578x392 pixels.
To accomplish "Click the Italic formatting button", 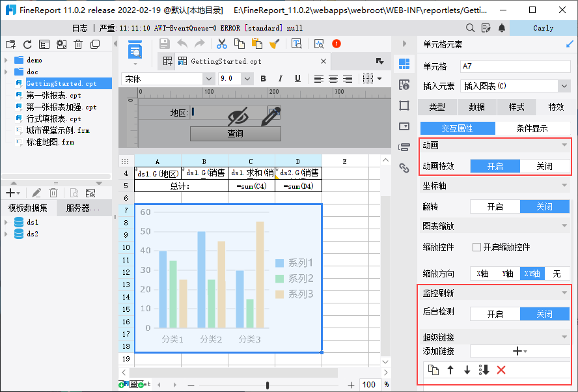I will point(280,79).
